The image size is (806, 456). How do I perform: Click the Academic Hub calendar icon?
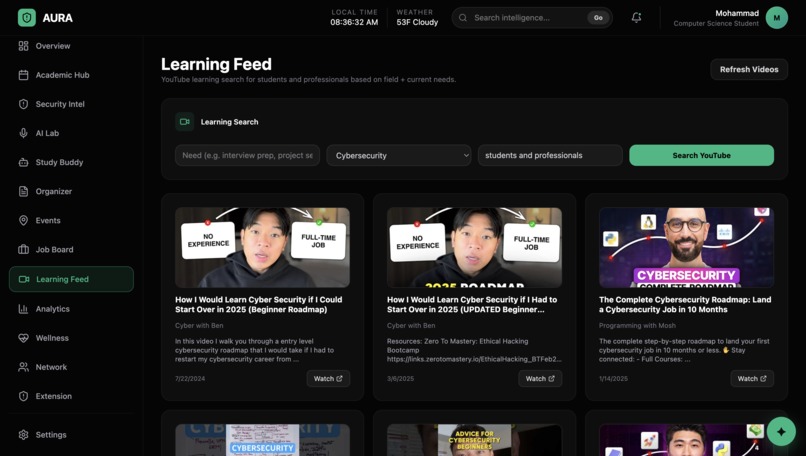pos(23,75)
